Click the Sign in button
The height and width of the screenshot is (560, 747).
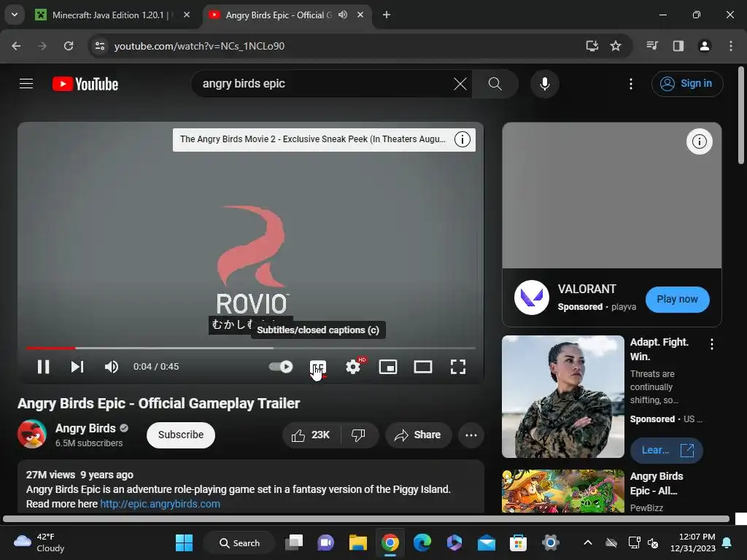[687, 84]
